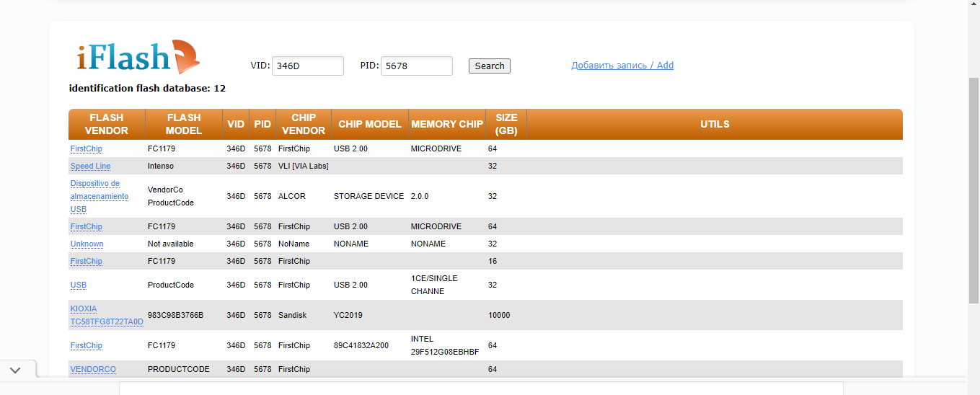
Task: Open the Speed Line vendor link
Action: point(90,166)
